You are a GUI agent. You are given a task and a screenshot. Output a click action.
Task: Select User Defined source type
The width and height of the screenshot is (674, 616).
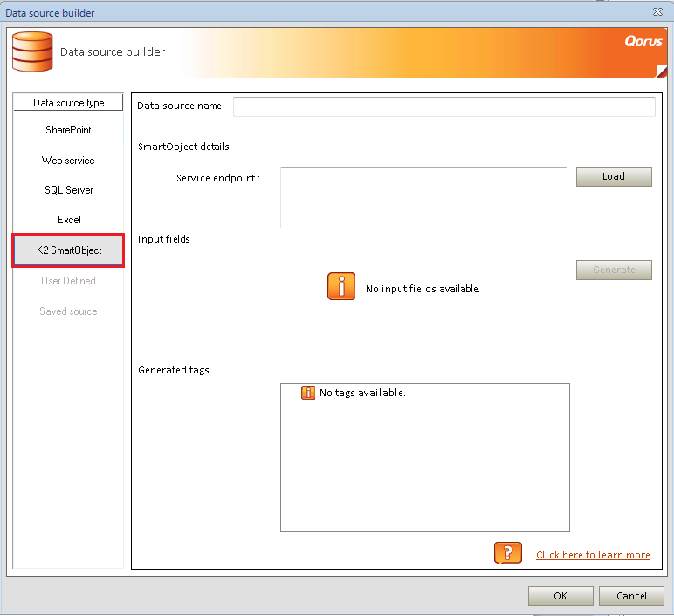tap(68, 281)
